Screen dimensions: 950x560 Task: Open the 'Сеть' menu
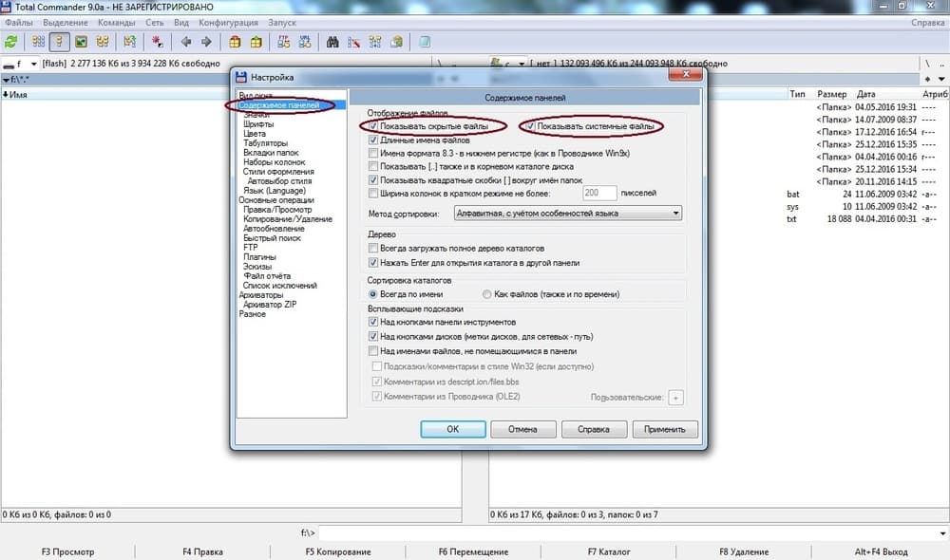tap(155, 23)
